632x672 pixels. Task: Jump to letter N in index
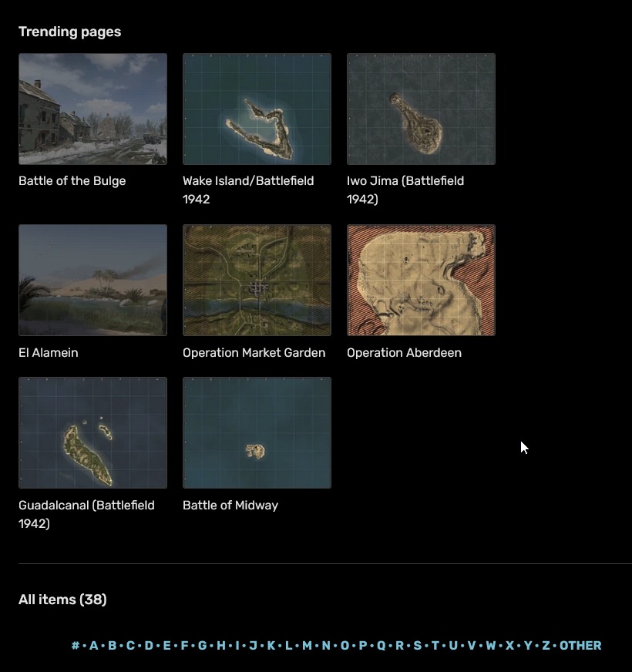point(326,646)
